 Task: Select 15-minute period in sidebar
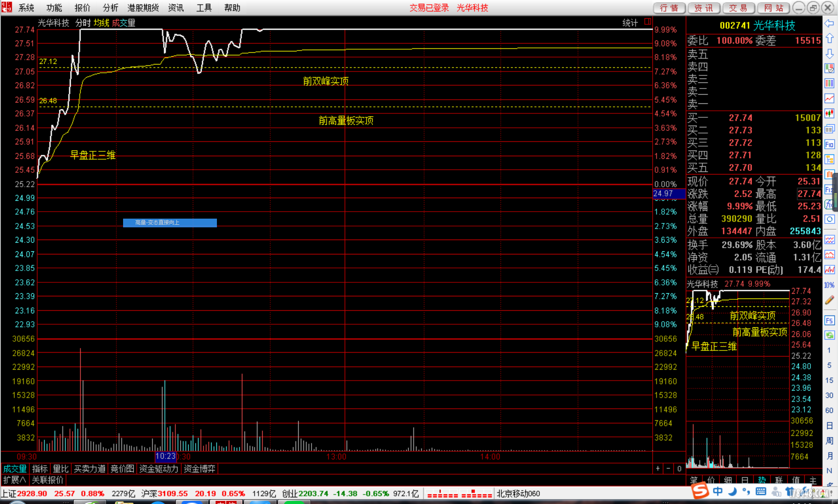coord(829,380)
